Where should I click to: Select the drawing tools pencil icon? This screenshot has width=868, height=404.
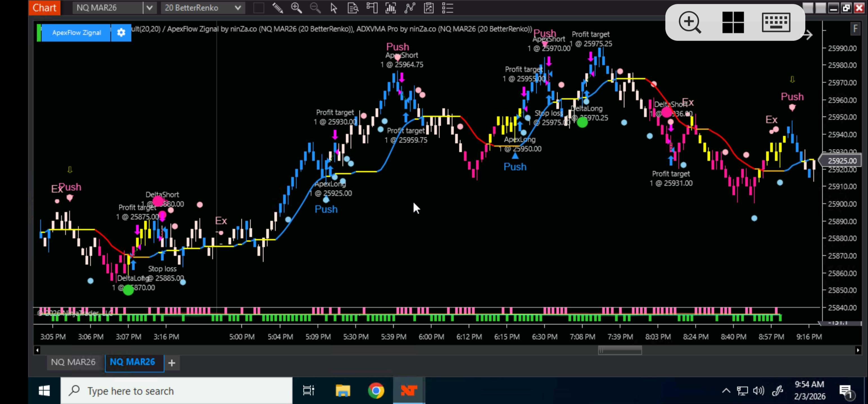(277, 8)
